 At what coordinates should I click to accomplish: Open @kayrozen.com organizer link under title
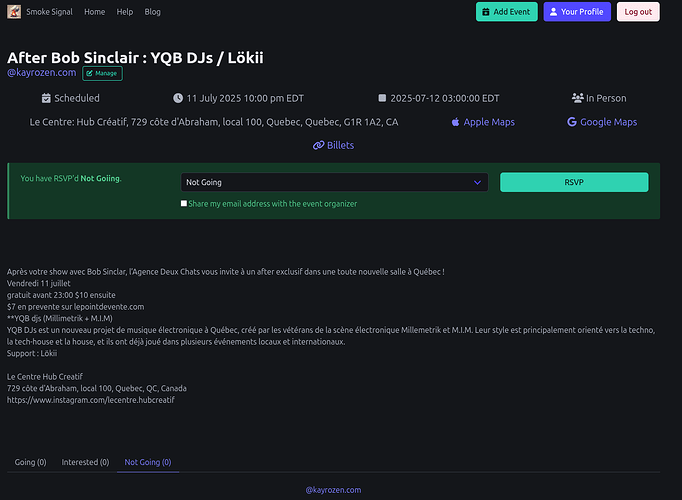(x=41, y=73)
